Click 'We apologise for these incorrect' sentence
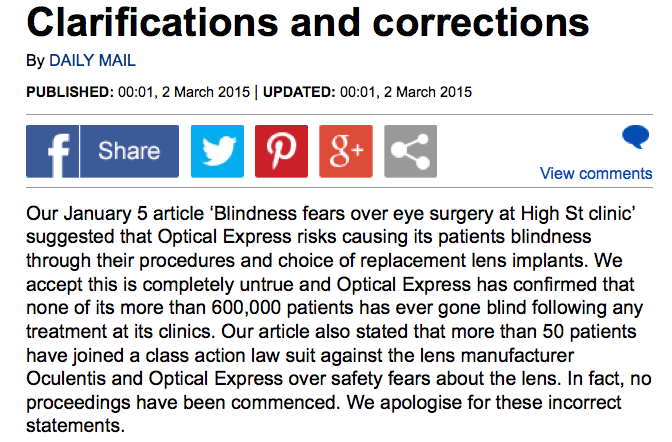Viewport: 672px width, 442px height. click(484, 403)
